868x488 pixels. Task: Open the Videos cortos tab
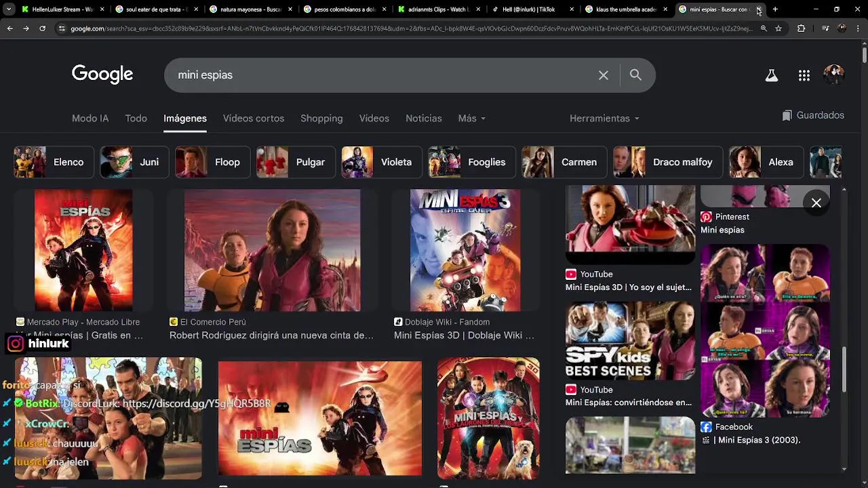[x=254, y=118]
